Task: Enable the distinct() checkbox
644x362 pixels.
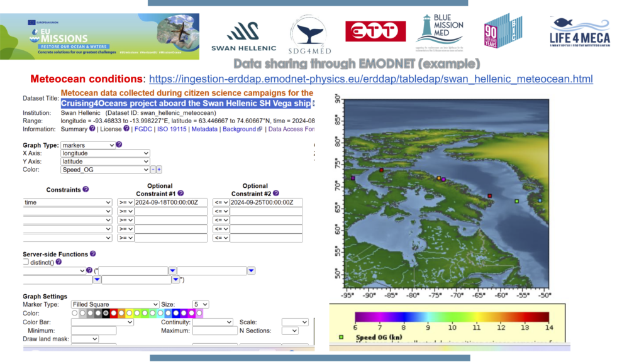Action: pos(26,262)
